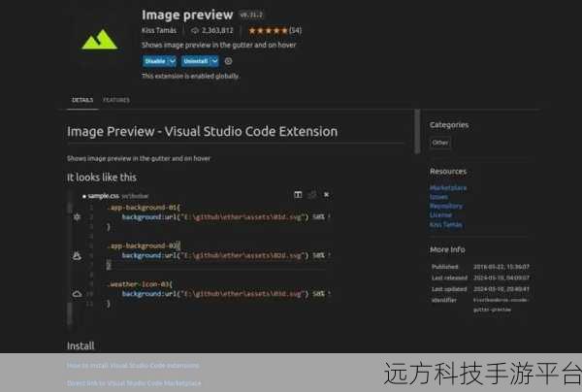Click the Last released date value
This screenshot has height=392, width=582.
pyautogui.click(x=501, y=278)
